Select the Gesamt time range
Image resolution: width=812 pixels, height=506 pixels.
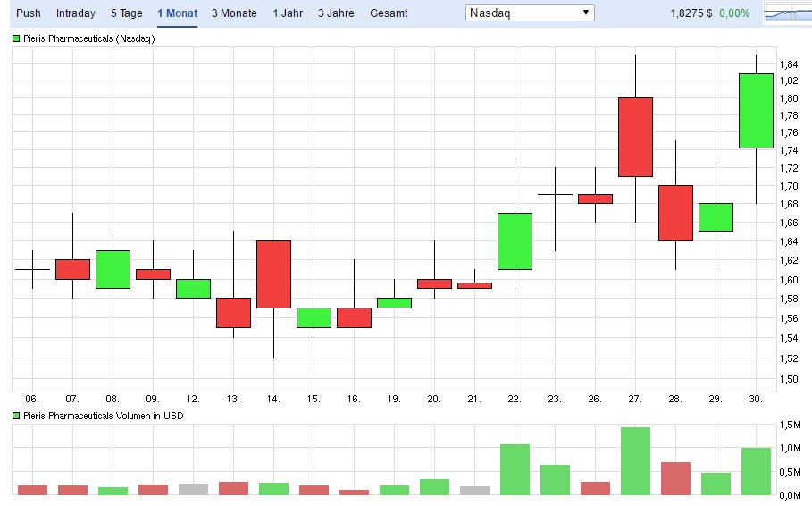pyautogui.click(x=389, y=13)
